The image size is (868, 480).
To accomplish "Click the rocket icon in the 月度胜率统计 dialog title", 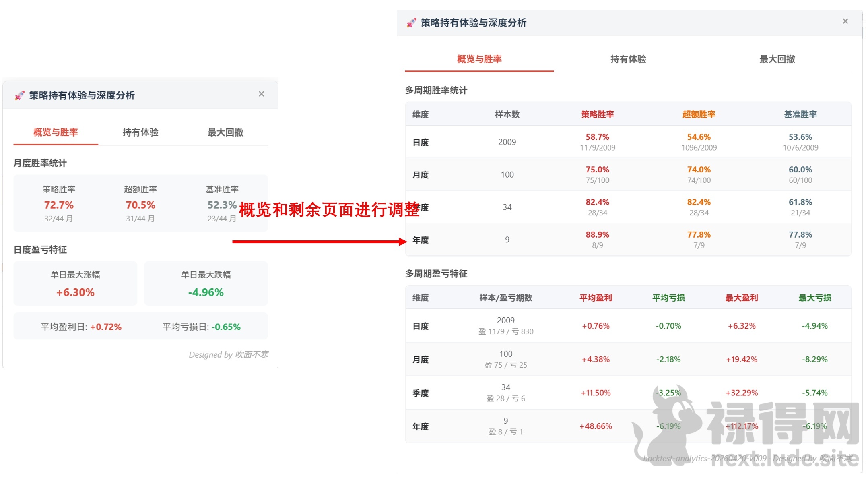I will tap(19, 95).
